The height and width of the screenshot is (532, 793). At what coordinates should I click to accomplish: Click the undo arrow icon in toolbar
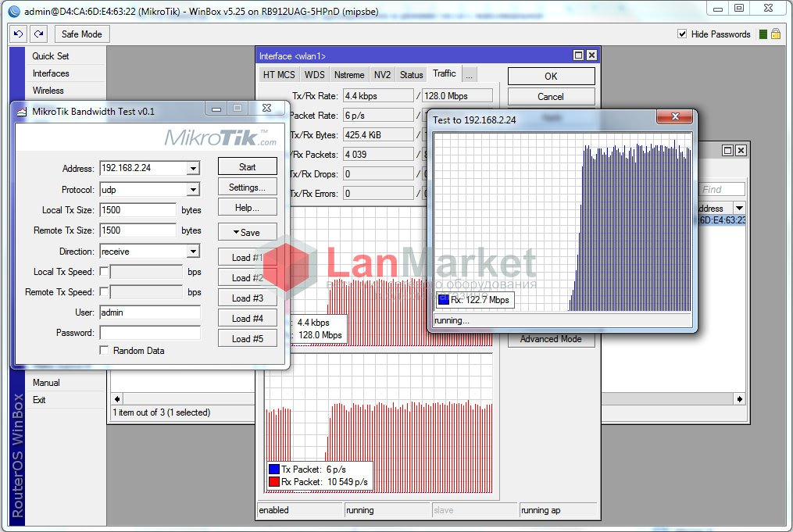19,34
